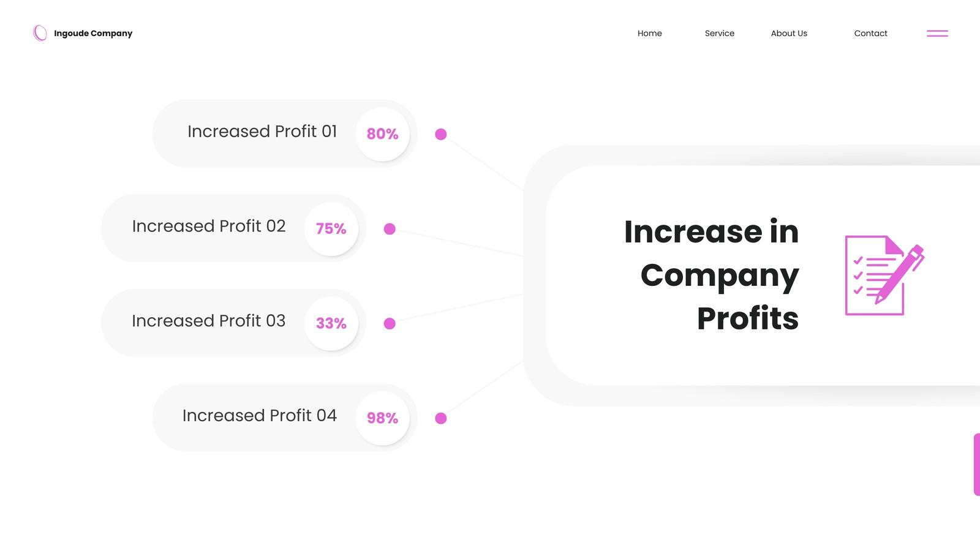980x551 pixels.
Task: Select the 75% circle badge
Action: (331, 229)
